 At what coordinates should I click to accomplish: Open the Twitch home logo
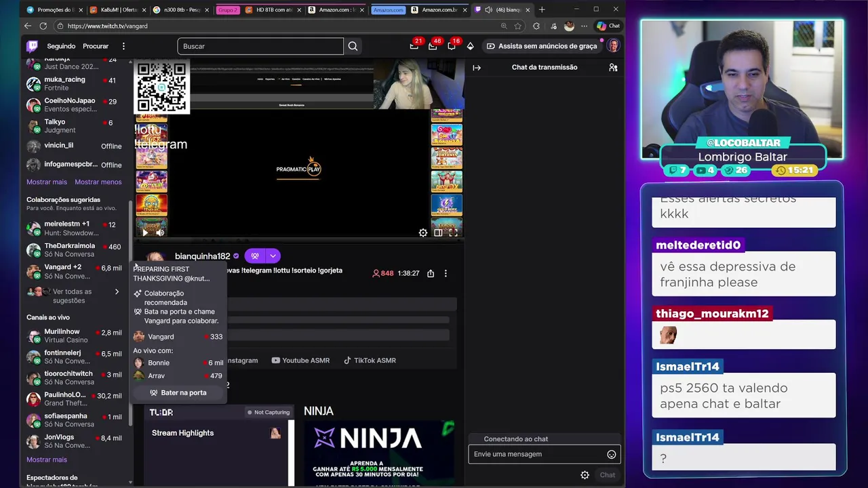32,46
